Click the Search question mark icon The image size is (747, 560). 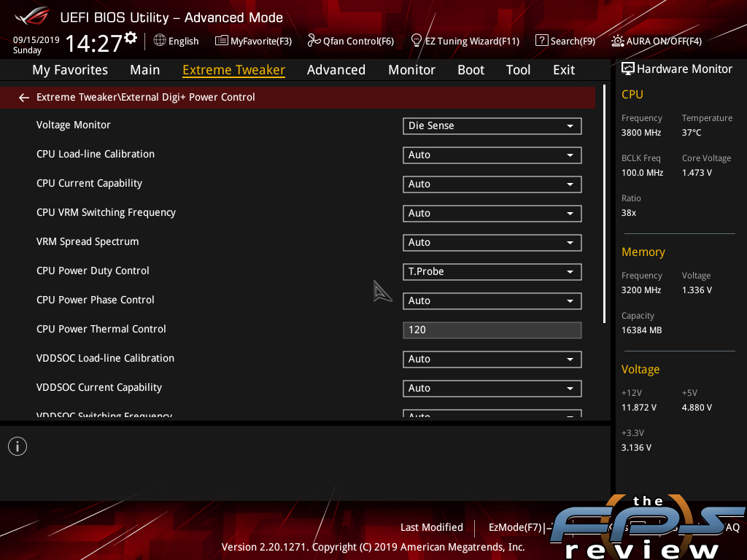(x=542, y=41)
